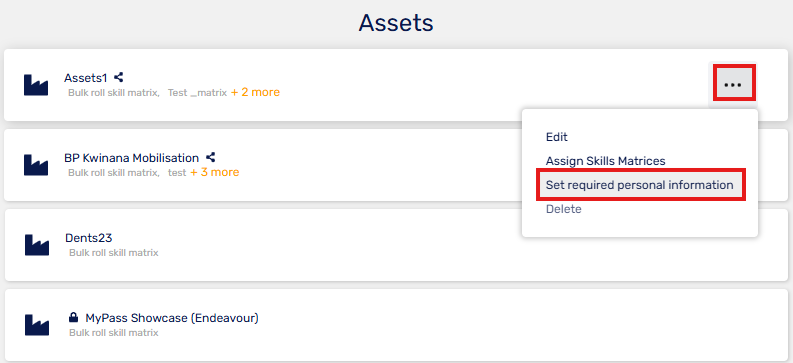Click the factory icon beside Assets1
The width and height of the screenshot is (793, 363).
(36, 85)
